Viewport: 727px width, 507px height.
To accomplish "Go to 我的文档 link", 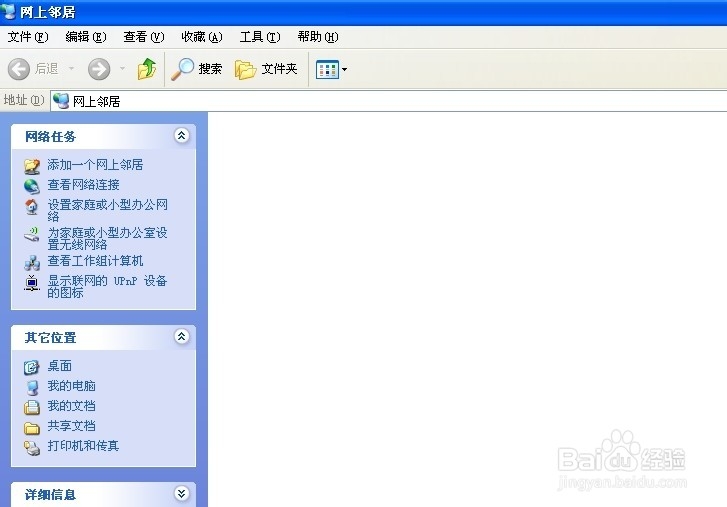I will [71, 406].
